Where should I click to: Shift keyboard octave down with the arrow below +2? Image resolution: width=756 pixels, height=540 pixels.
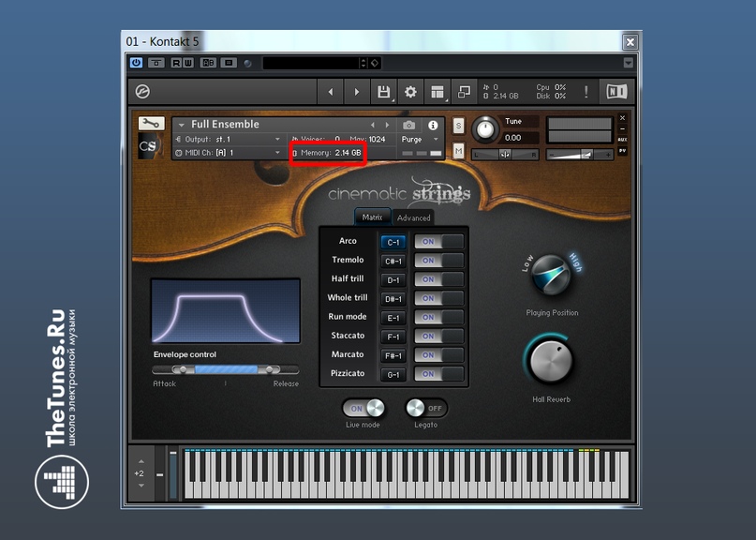pos(141,485)
